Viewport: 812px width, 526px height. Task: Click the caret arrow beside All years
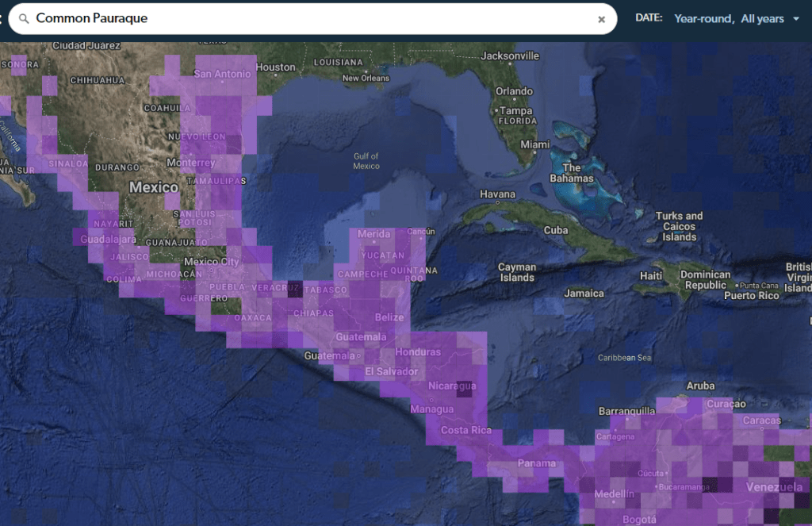[796, 19]
